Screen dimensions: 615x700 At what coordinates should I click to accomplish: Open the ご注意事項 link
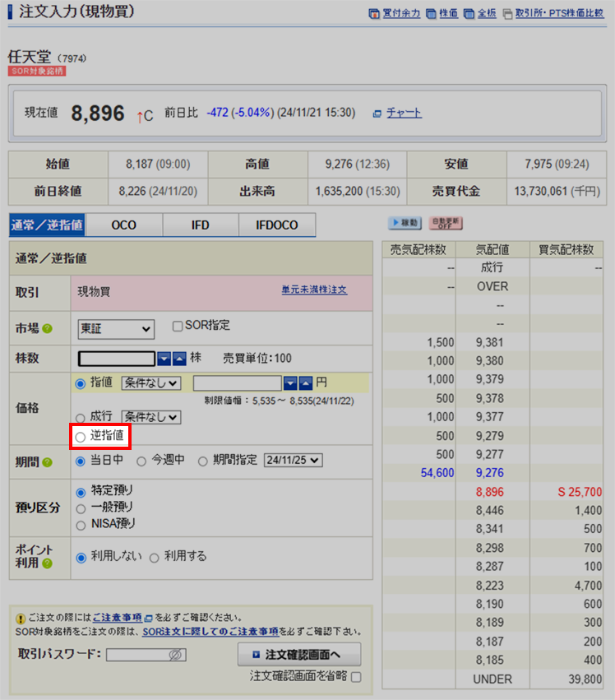click(x=118, y=618)
